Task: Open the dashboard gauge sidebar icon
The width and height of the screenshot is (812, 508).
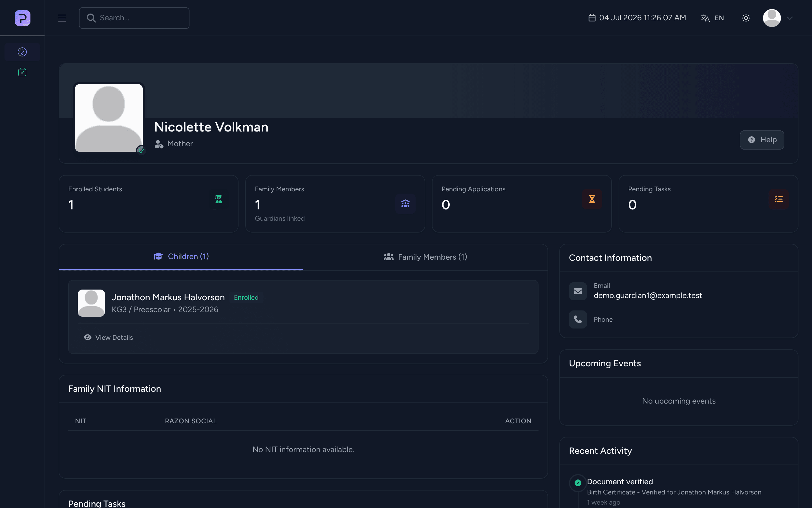Action: 22,52
